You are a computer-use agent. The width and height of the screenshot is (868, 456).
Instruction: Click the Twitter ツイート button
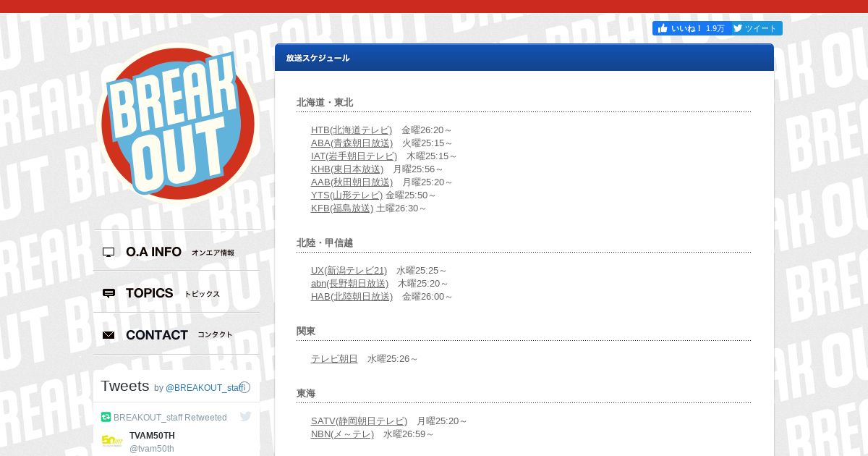(755, 28)
